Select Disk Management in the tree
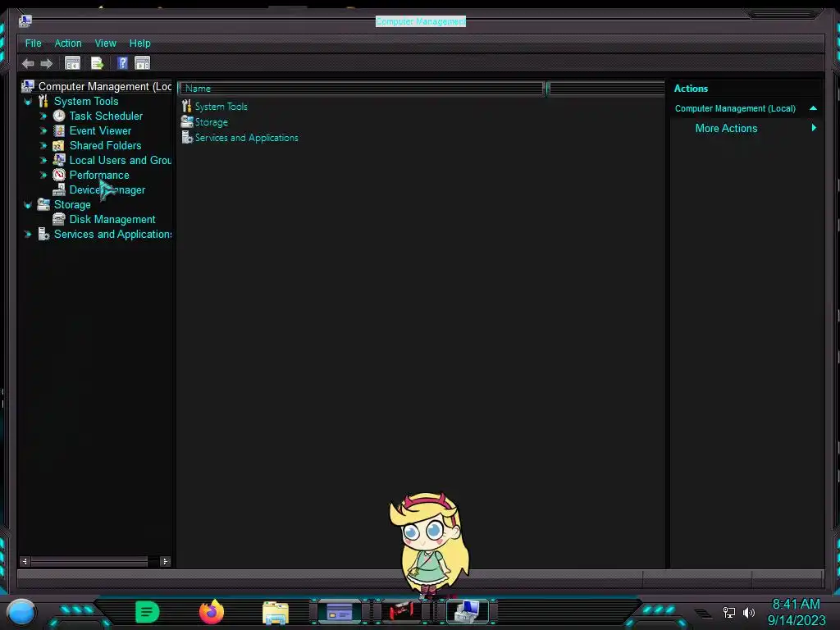 click(112, 219)
